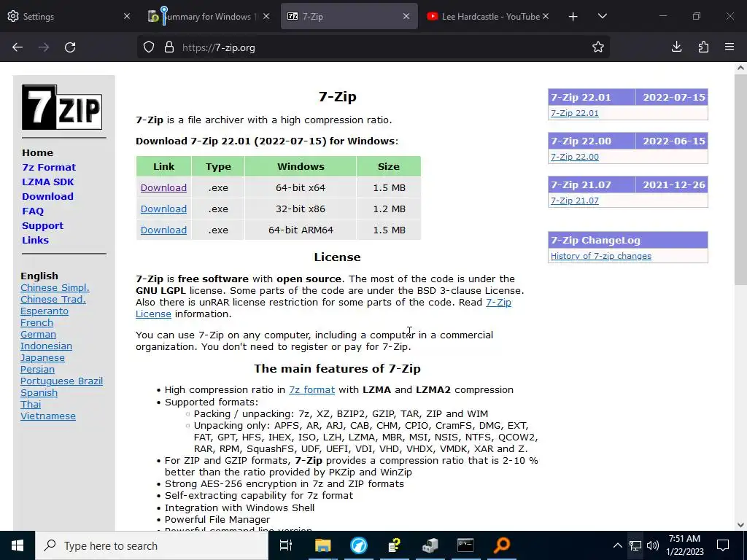
Task: Click the scrollbar down arrow
Action: pyautogui.click(x=740, y=525)
